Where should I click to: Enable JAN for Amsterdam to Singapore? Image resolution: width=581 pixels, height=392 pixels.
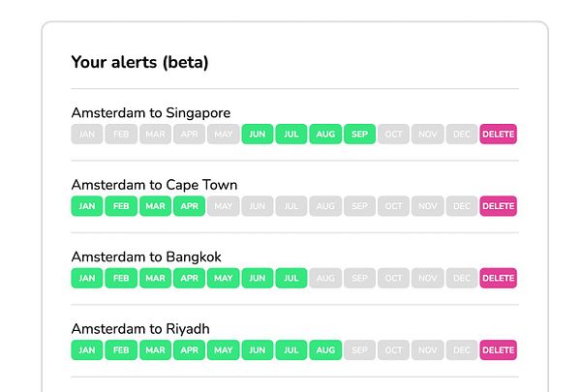tap(87, 135)
